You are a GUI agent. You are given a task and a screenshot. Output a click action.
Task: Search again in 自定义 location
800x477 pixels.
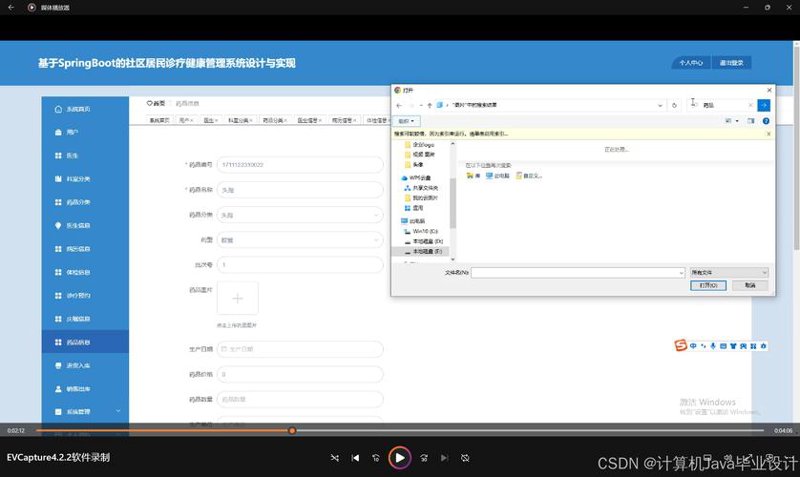click(529, 175)
